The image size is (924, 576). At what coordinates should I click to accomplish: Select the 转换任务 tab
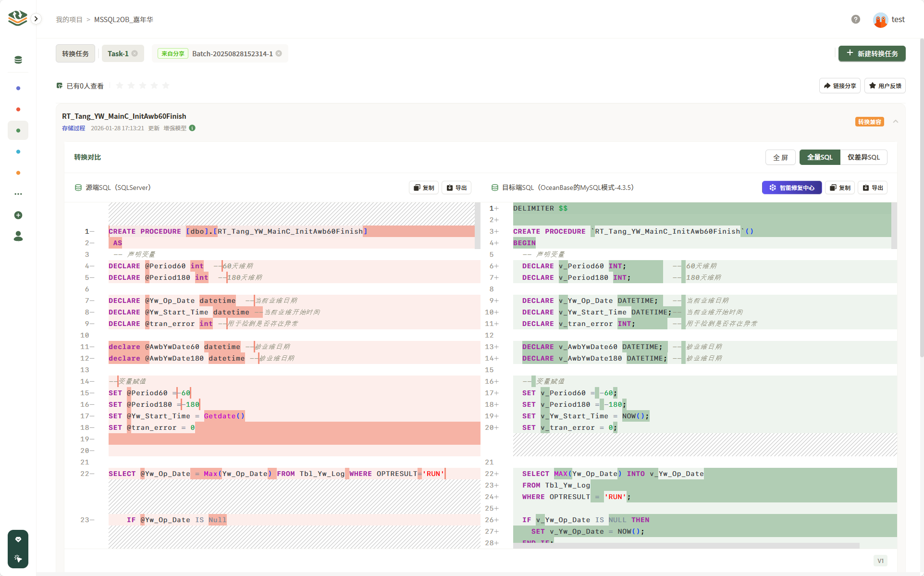pos(75,53)
